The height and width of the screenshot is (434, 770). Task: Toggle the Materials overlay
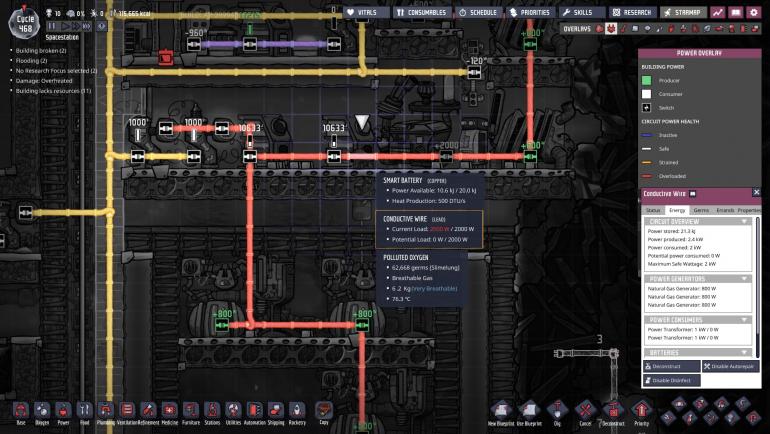[x=635, y=28]
